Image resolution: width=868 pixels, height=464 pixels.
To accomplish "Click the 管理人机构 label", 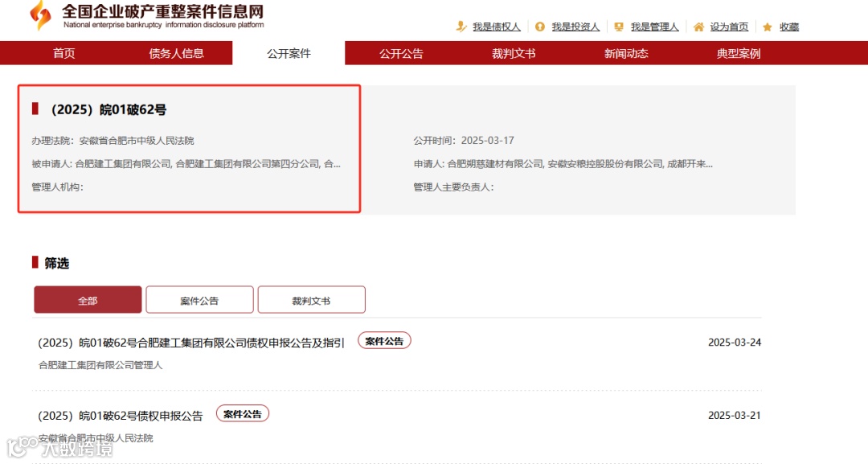I will point(57,187).
